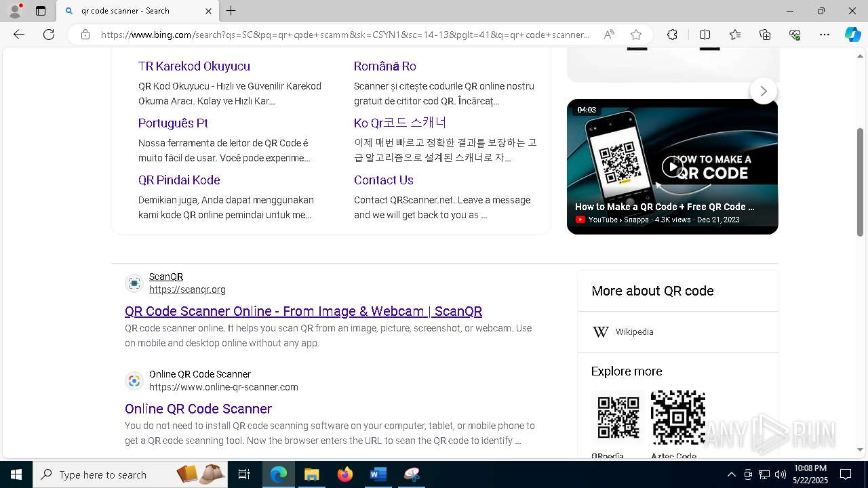
Task: Open the online-qr-scanner.com URL
Action: pos(224,387)
